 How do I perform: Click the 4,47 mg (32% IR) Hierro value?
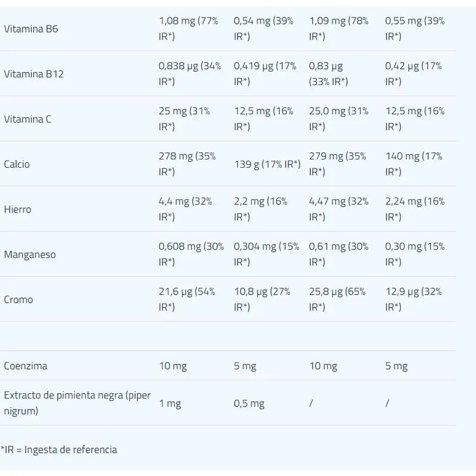(x=339, y=209)
